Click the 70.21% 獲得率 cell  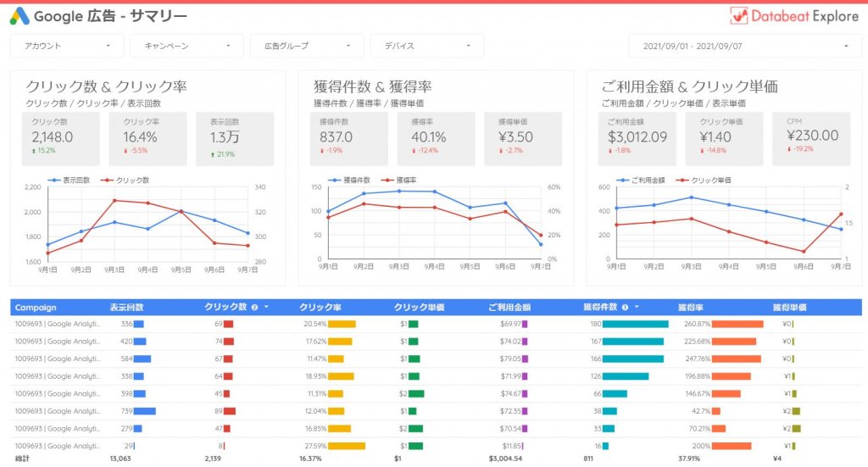[x=699, y=429]
